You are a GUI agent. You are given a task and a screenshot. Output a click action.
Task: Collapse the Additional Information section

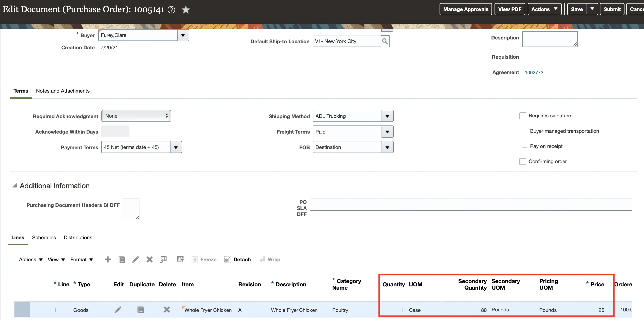pos(15,185)
